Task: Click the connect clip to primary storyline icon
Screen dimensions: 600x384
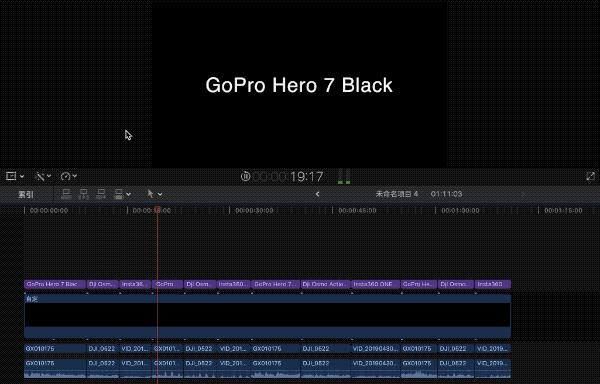Action: pos(66,194)
